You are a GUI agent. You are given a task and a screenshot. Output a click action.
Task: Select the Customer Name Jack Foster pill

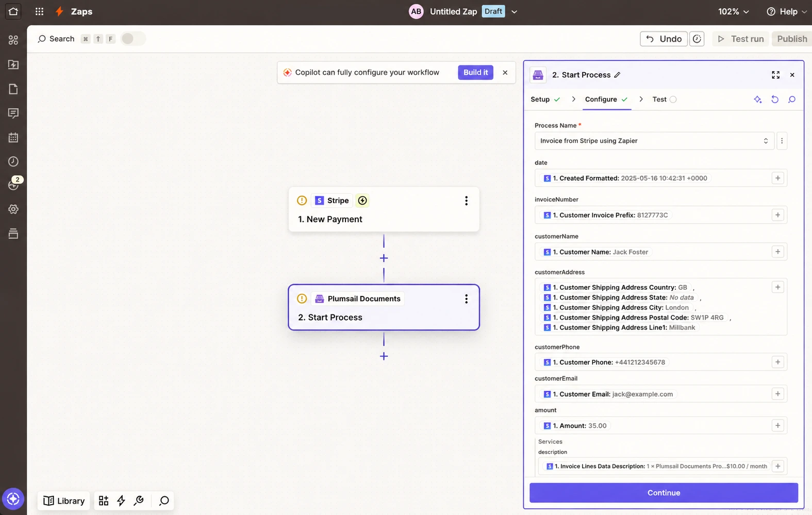pos(596,252)
